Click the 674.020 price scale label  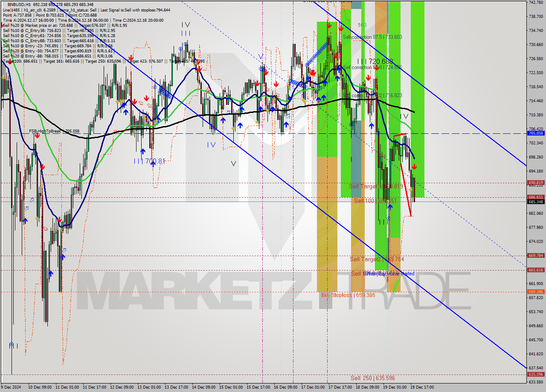coord(536,241)
